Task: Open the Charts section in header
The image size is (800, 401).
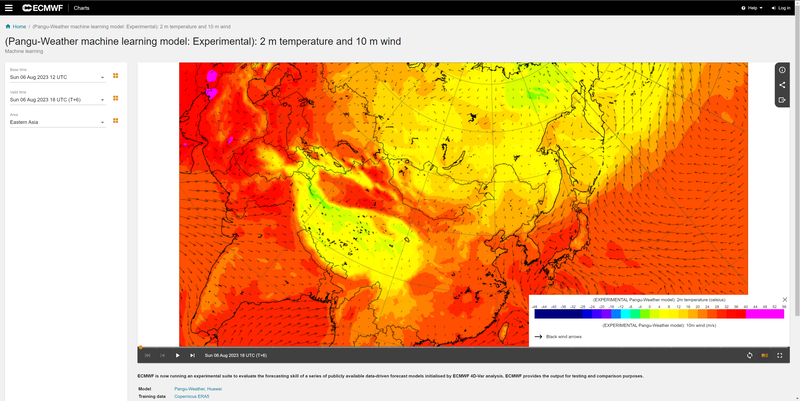Action: [x=82, y=7]
